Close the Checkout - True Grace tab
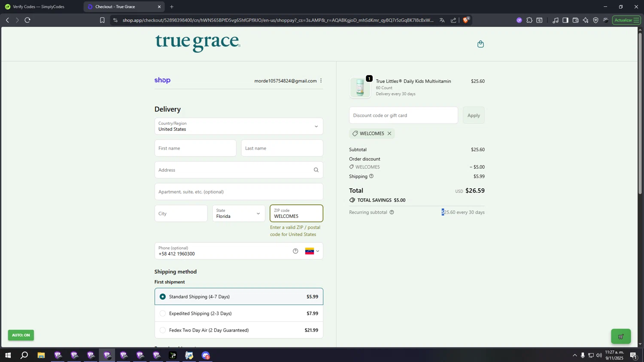This screenshot has height=362, width=644. 159,7
